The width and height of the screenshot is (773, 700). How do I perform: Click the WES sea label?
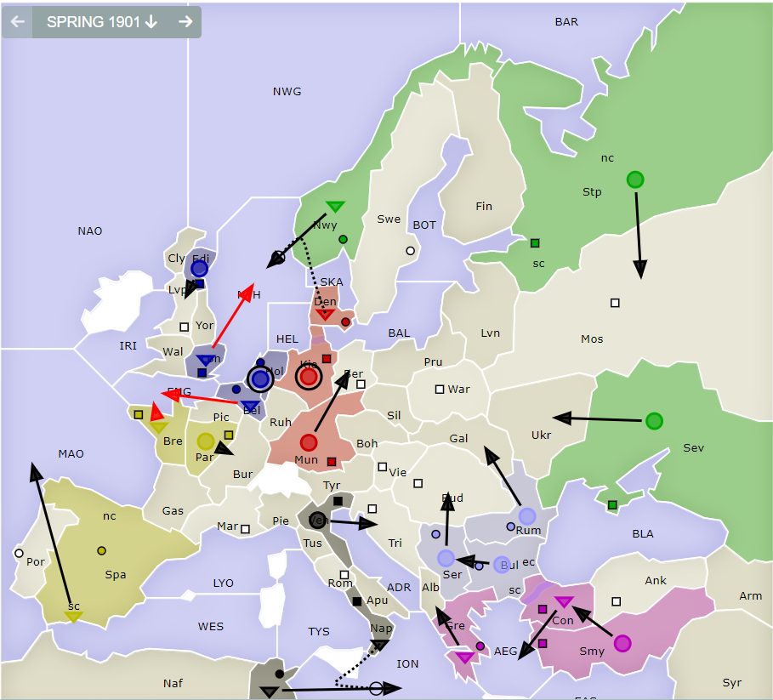pos(211,627)
